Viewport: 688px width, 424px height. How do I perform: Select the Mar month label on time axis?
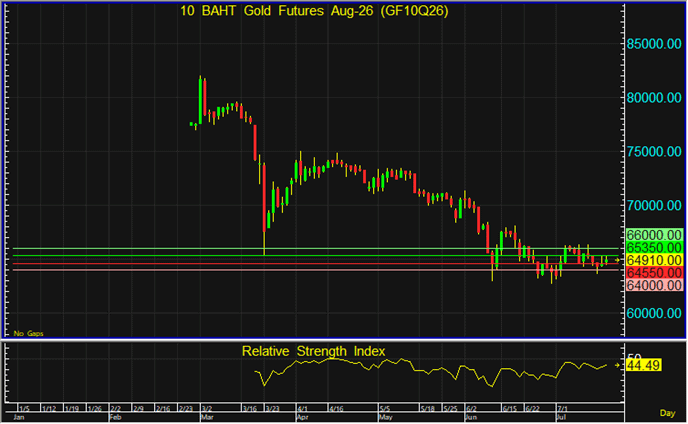coord(206,417)
